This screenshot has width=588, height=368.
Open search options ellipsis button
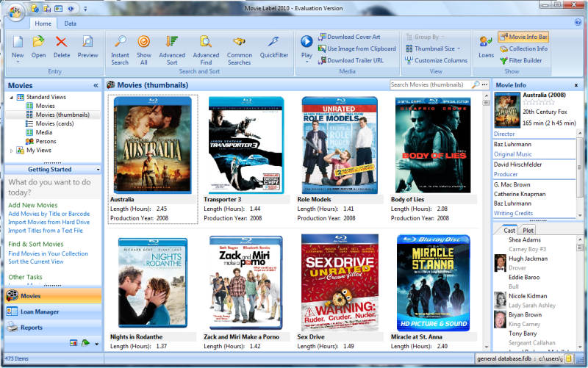coord(485,84)
